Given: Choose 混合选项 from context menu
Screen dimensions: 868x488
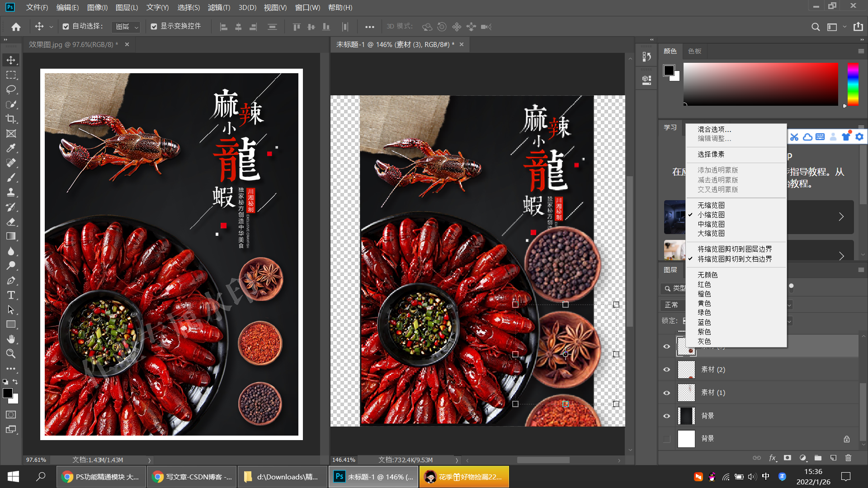Looking at the screenshot, I should (x=714, y=129).
